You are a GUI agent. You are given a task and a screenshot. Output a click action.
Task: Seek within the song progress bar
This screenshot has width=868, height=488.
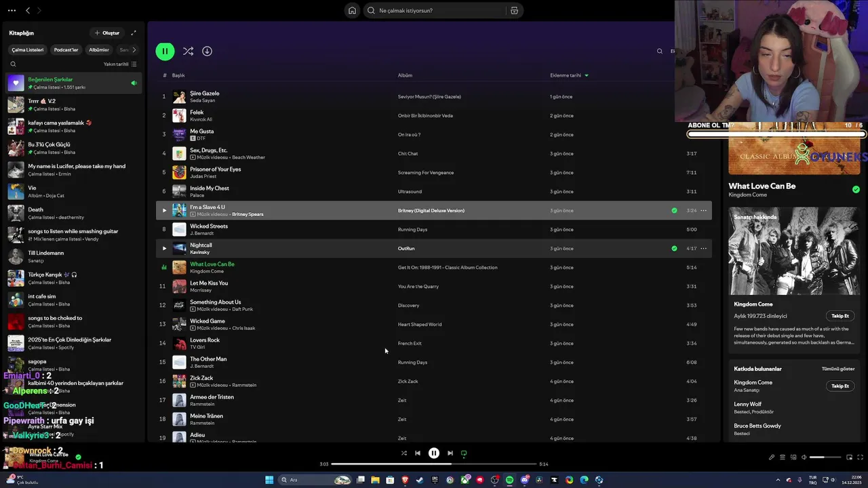[433, 464]
